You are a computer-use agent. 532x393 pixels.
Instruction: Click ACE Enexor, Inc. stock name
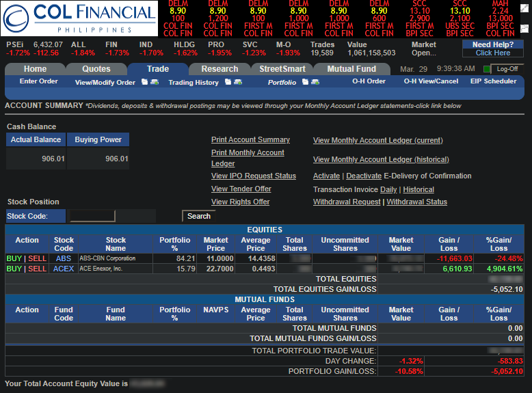tap(101, 269)
